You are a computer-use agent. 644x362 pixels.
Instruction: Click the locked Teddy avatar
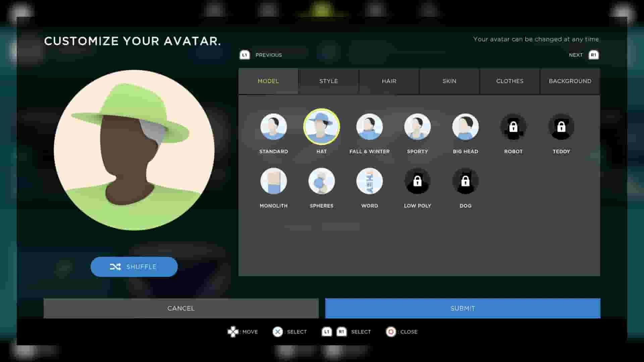pyautogui.click(x=561, y=127)
